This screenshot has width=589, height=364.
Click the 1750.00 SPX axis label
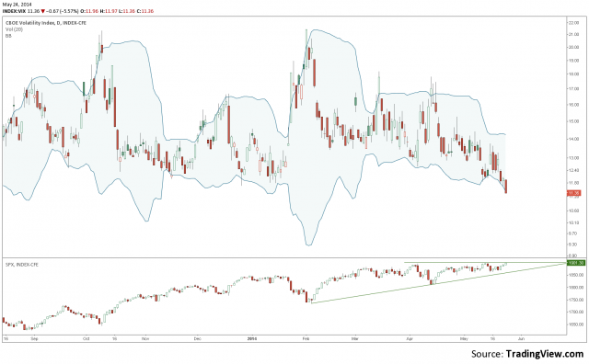click(576, 300)
